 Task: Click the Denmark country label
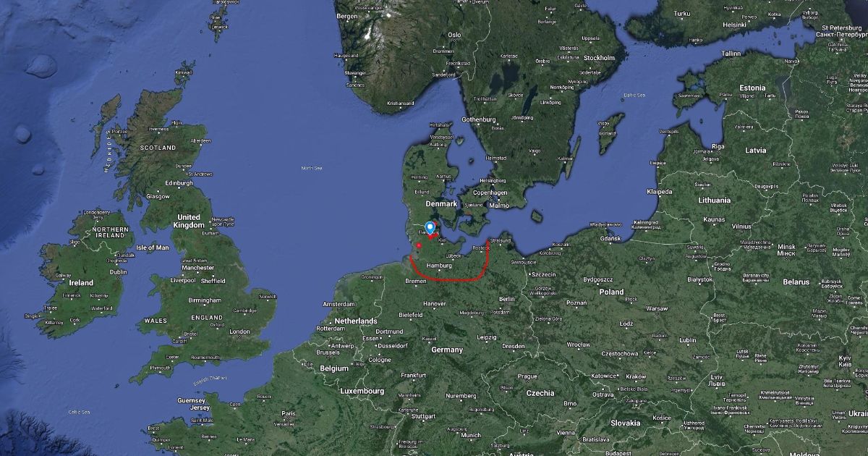pos(442,204)
